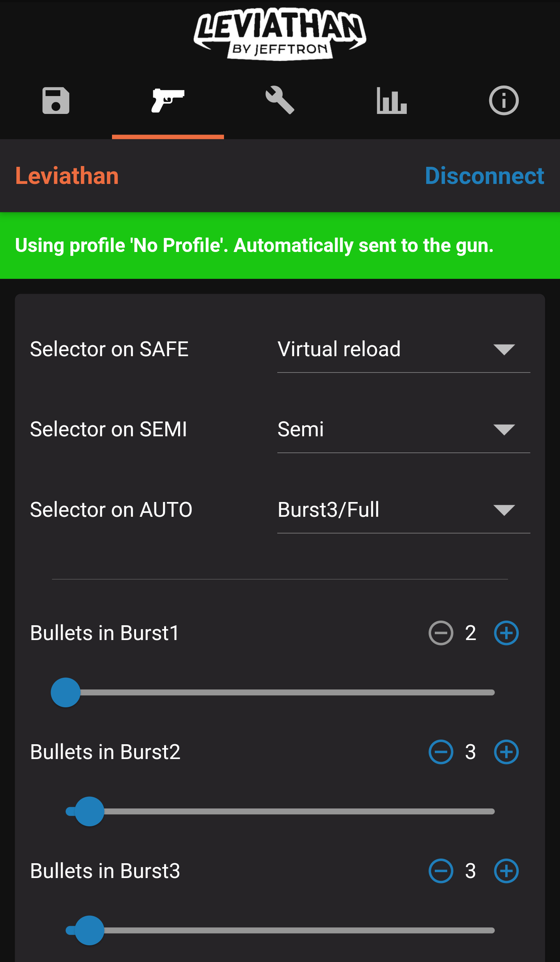
Task: Expand the Selector on AUTO dropdown
Action: click(403, 510)
